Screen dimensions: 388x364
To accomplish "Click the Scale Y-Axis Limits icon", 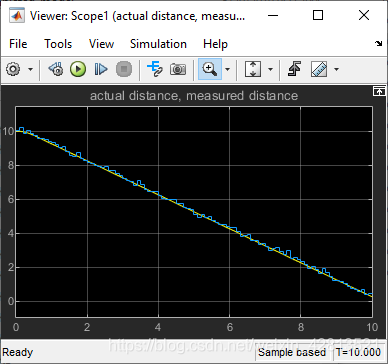I will click(x=253, y=69).
